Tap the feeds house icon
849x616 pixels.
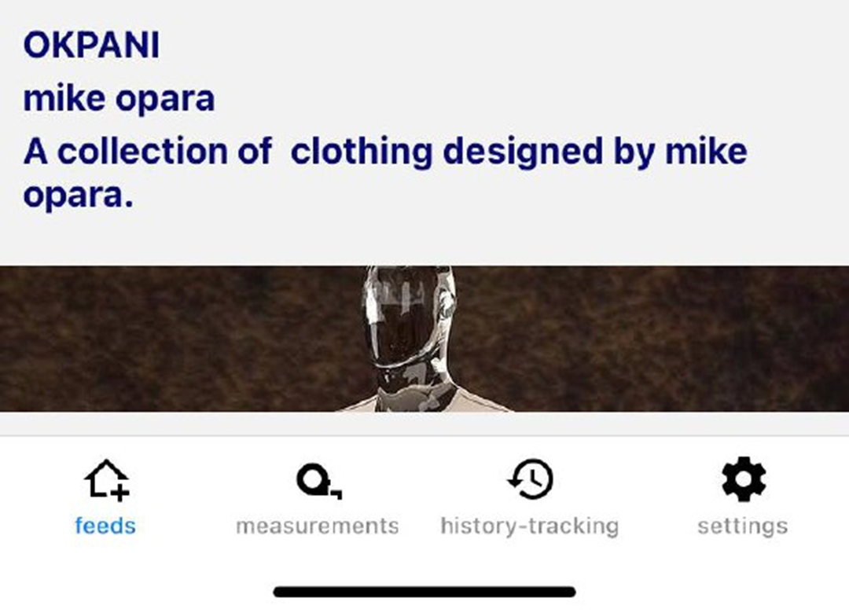tap(107, 479)
